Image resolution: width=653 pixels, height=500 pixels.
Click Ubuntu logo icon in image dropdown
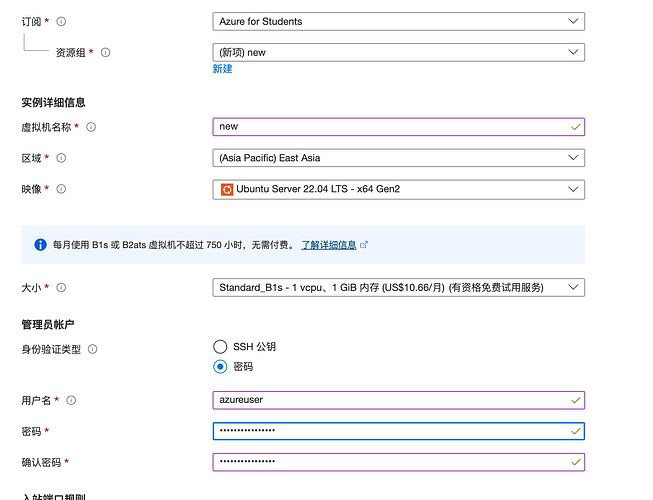click(x=227, y=189)
